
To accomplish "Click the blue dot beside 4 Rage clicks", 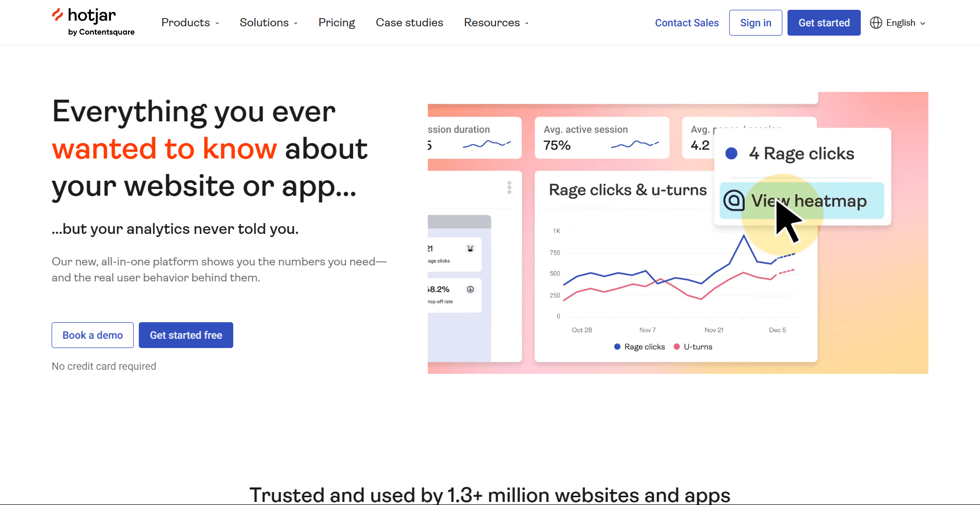I will (731, 153).
